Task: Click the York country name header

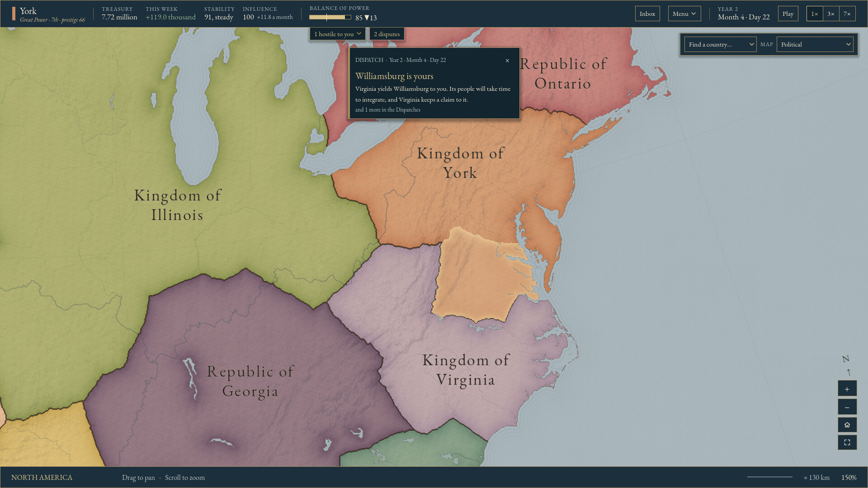Action: tap(28, 11)
